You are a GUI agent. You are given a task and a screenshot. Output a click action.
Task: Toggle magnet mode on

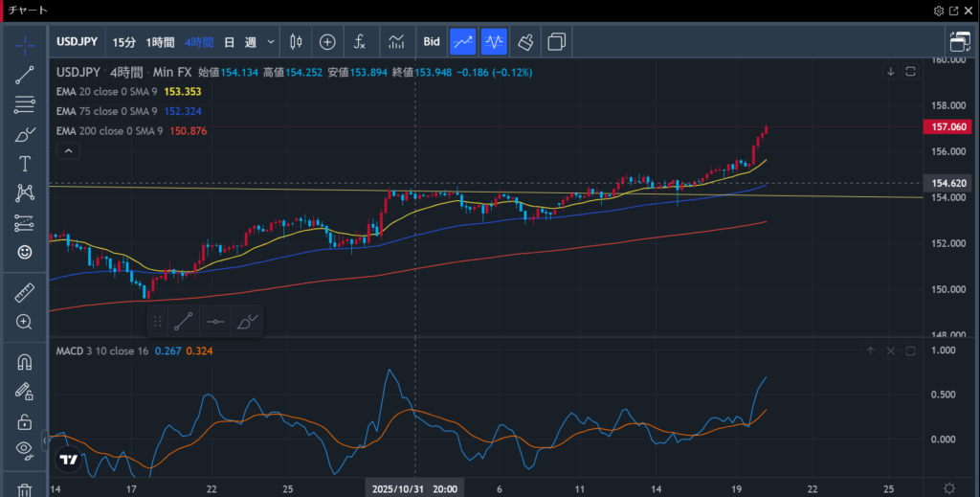click(x=25, y=363)
